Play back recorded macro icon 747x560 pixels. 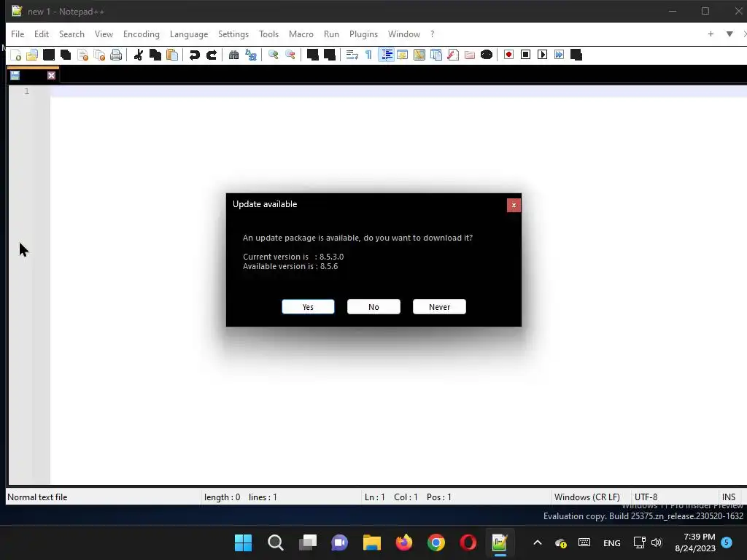tap(542, 55)
